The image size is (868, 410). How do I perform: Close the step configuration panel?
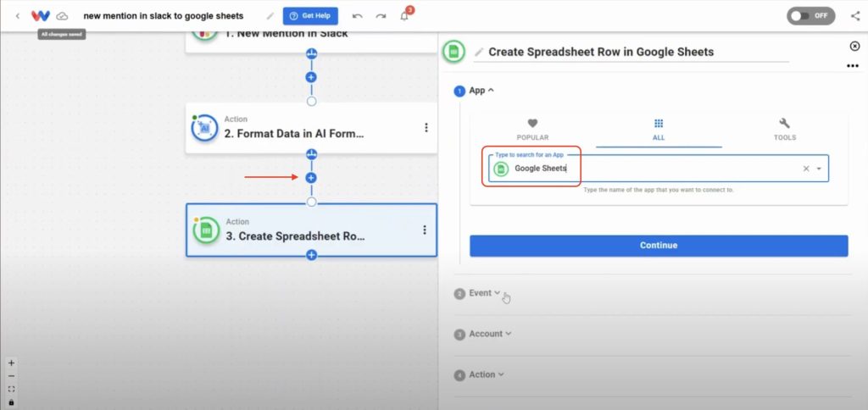pyautogui.click(x=854, y=46)
